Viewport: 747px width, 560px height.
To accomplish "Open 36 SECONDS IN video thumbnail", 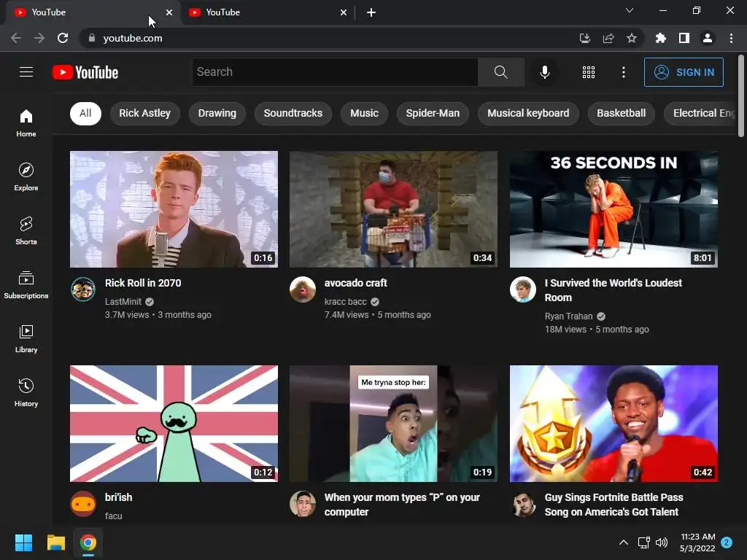I will [614, 209].
